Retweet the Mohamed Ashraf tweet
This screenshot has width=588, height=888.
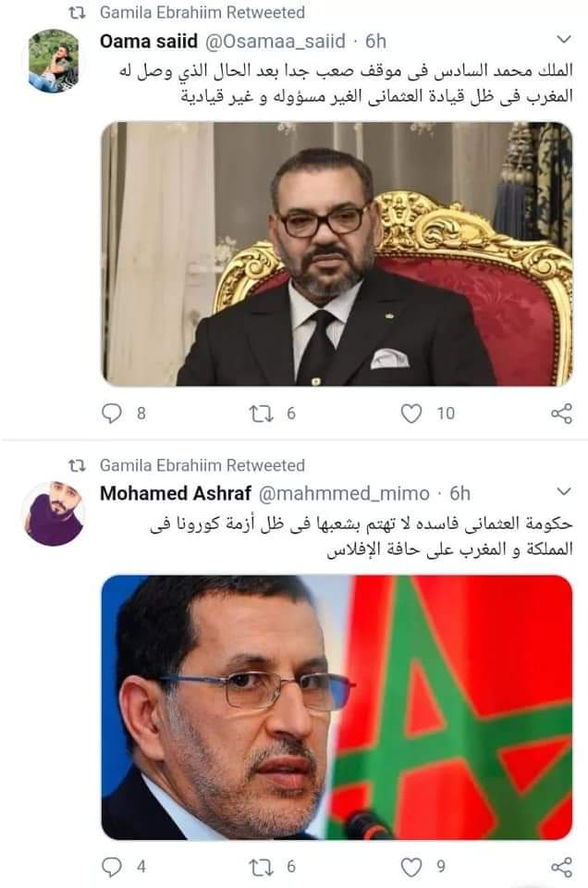[261, 867]
